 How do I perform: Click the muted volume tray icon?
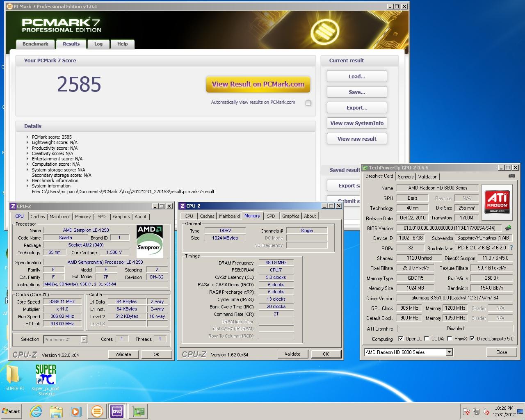486,411
